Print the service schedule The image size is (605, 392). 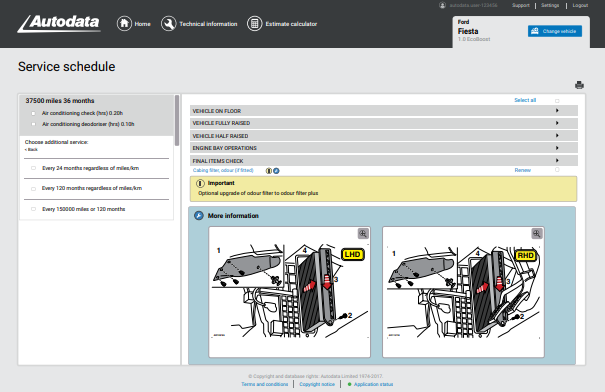(579, 85)
